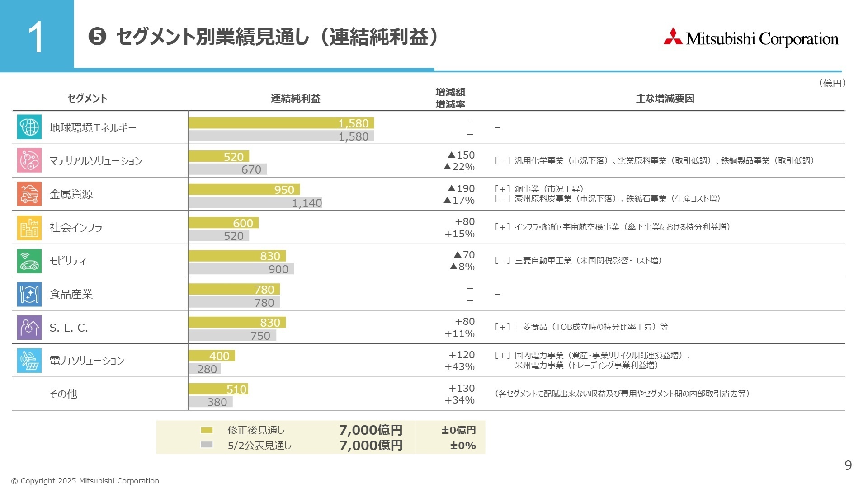Open the Copyright 2025 Mitsubishi Corporation link
Viewport: 868px width, 488px height.
pyautogui.click(x=86, y=481)
